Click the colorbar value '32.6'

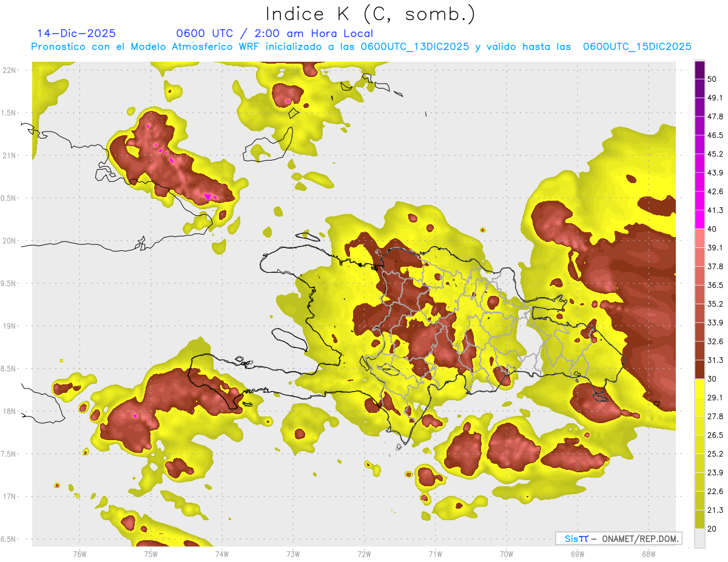pos(715,341)
